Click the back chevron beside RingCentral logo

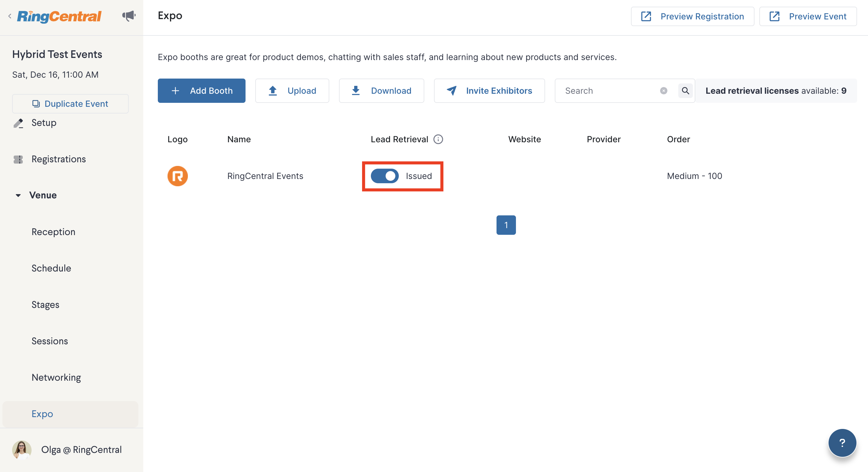pos(10,16)
